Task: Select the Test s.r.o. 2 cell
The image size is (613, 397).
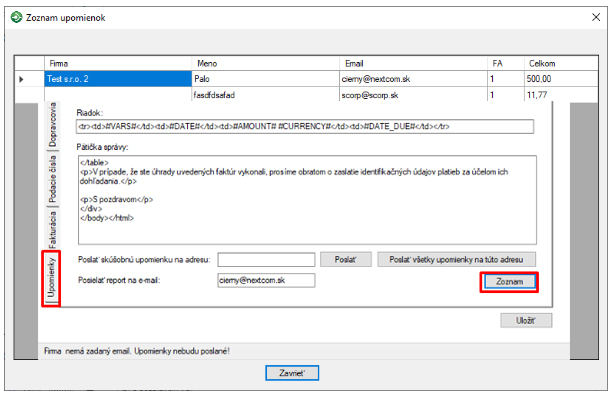Action: tap(118, 79)
